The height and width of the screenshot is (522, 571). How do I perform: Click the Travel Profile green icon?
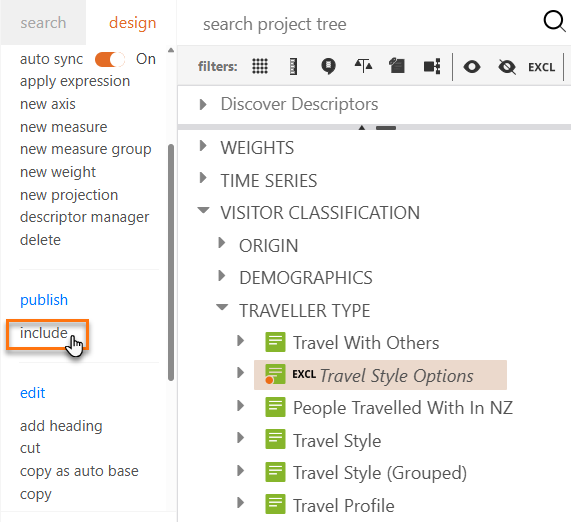[275, 504]
